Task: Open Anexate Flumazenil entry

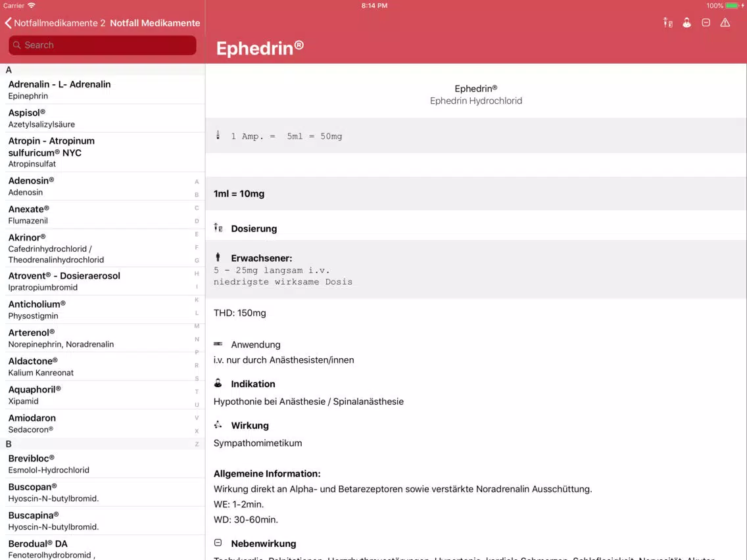Action: 103,215
